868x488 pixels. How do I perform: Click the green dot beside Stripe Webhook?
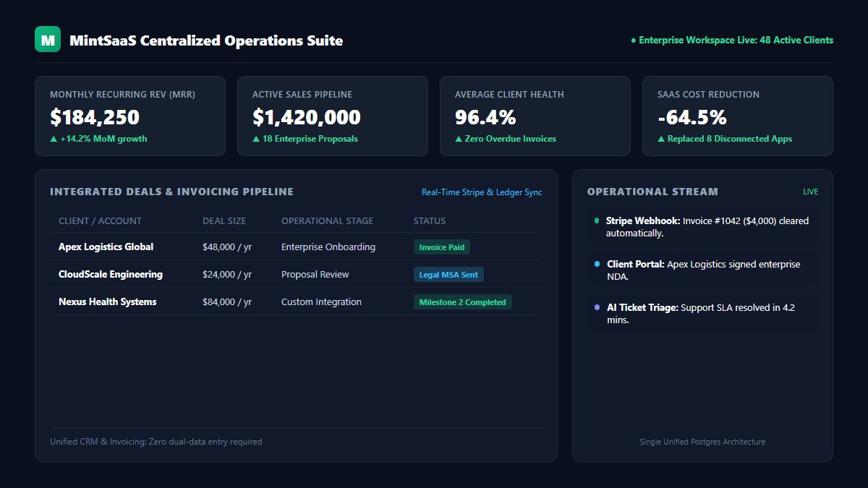click(x=597, y=221)
